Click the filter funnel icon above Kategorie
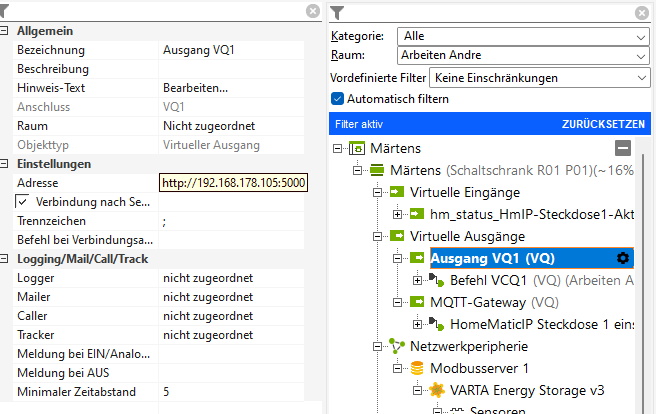The height and width of the screenshot is (414, 656). tap(337, 12)
